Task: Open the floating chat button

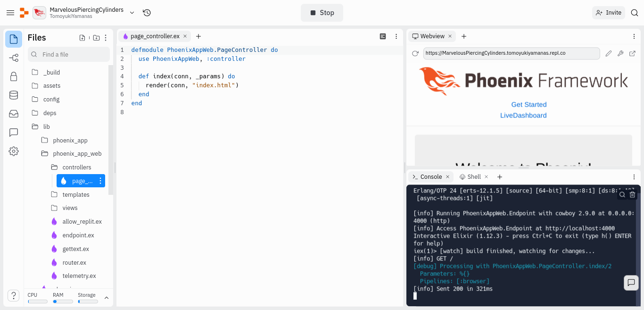Action: click(x=631, y=283)
